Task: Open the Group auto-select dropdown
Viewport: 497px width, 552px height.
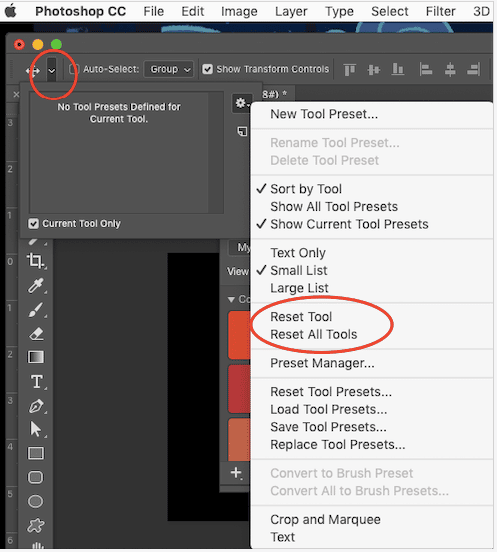Action: click(x=169, y=69)
